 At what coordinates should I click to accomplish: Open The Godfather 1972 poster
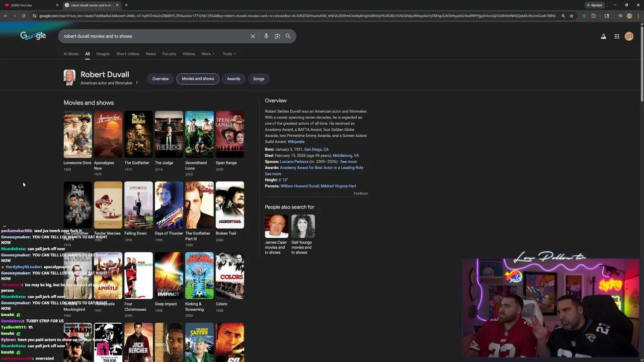click(138, 134)
